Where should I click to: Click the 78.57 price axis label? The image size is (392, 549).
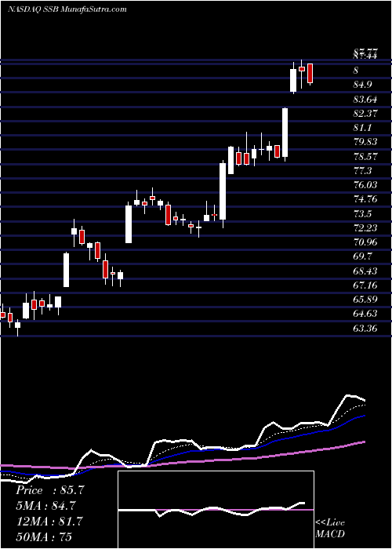(x=366, y=157)
